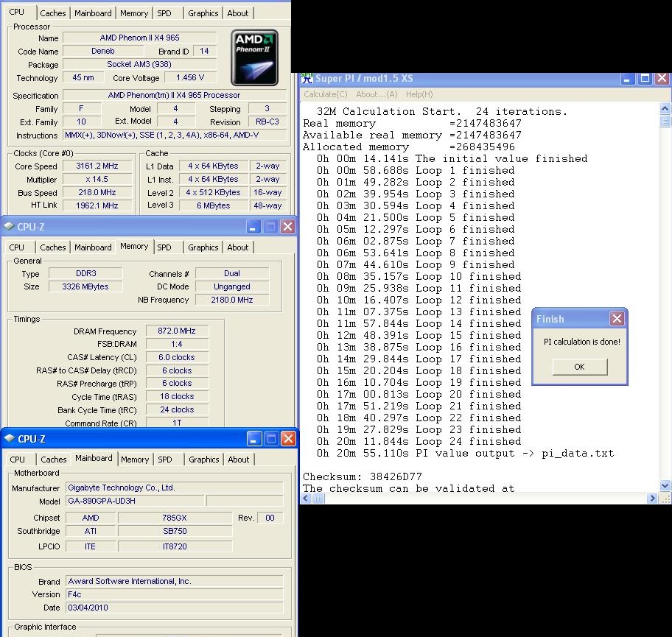Image resolution: width=672 pixels, height=637 pixels.
Task: Click the AMD Phenom II logo image
Action: (255, 57)
